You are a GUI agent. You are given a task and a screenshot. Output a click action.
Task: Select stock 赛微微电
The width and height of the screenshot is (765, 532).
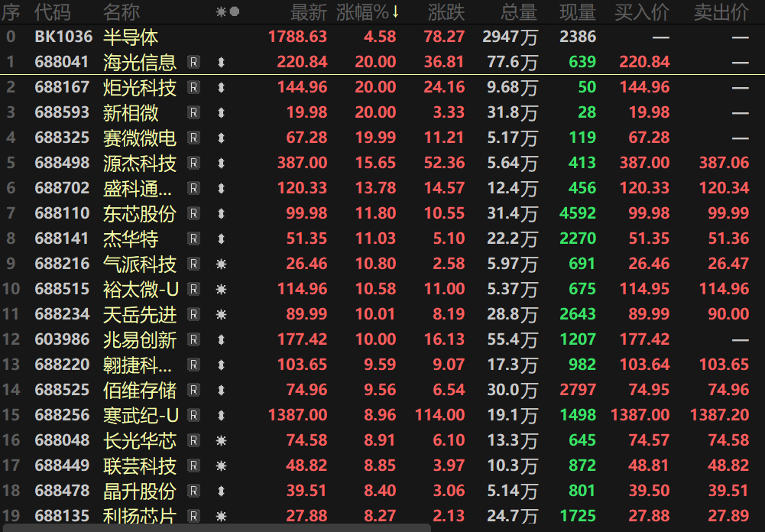140,138
